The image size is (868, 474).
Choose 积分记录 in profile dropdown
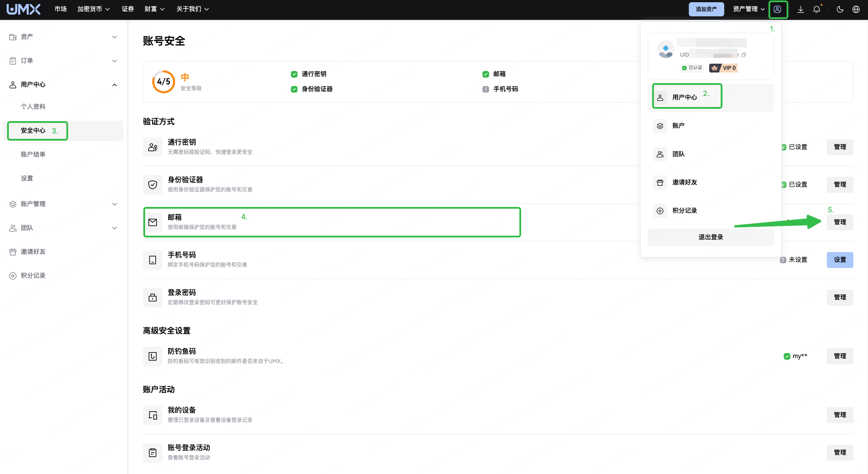[711, 211]
